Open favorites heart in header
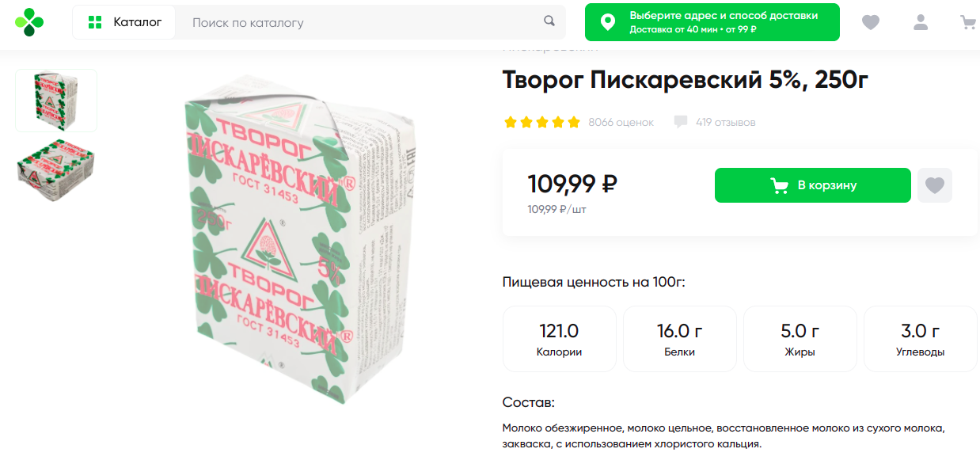 tap(870, 22)
